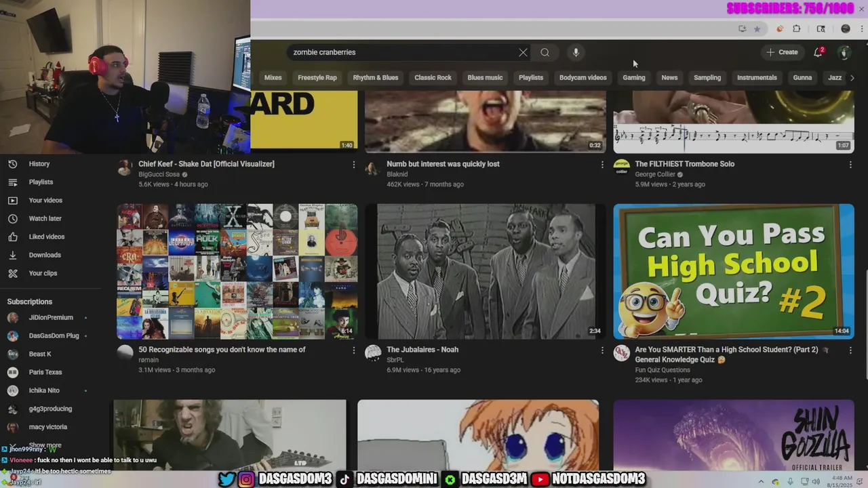Show hidden tray icons chevron
Image resolution: width=868 pixels, height=488 pixels.
761,482
